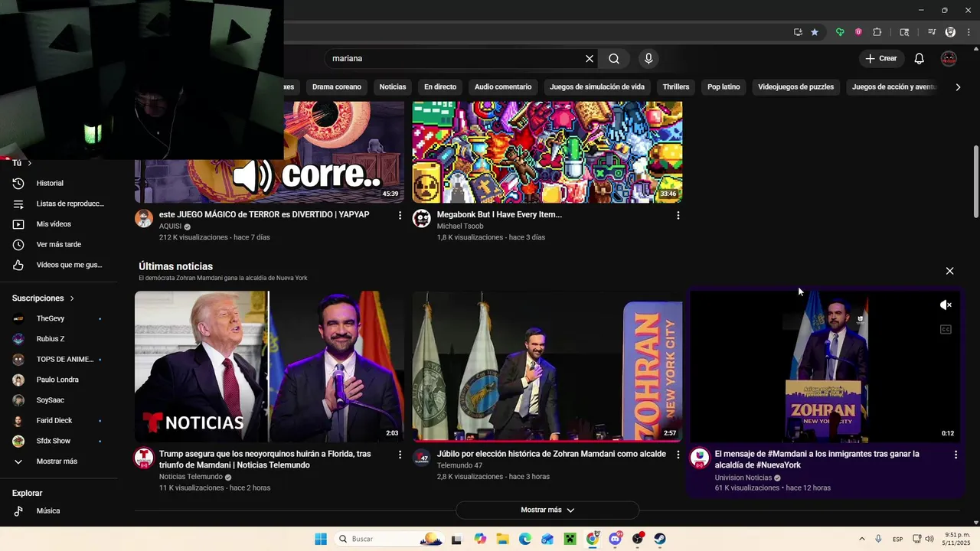Toggle subtitles on preview video
980x551 pixels.
point(946,330)
